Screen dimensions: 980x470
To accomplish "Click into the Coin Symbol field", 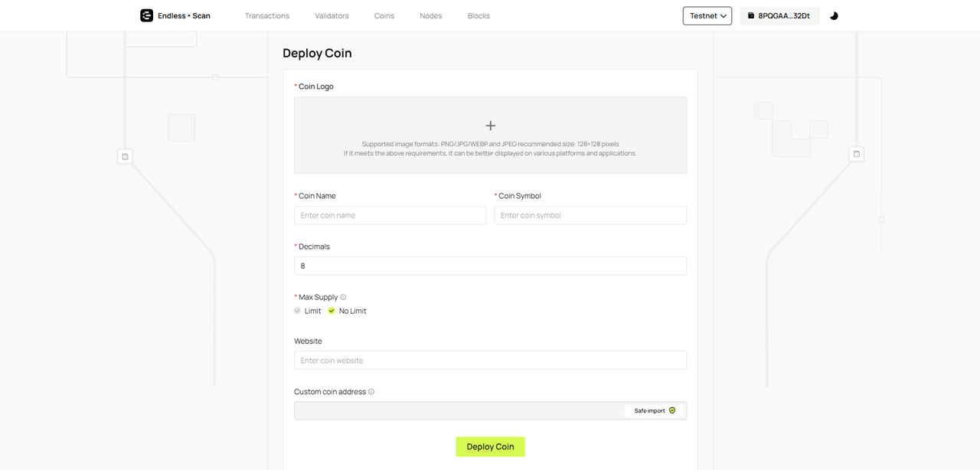I will click(590, 215).
